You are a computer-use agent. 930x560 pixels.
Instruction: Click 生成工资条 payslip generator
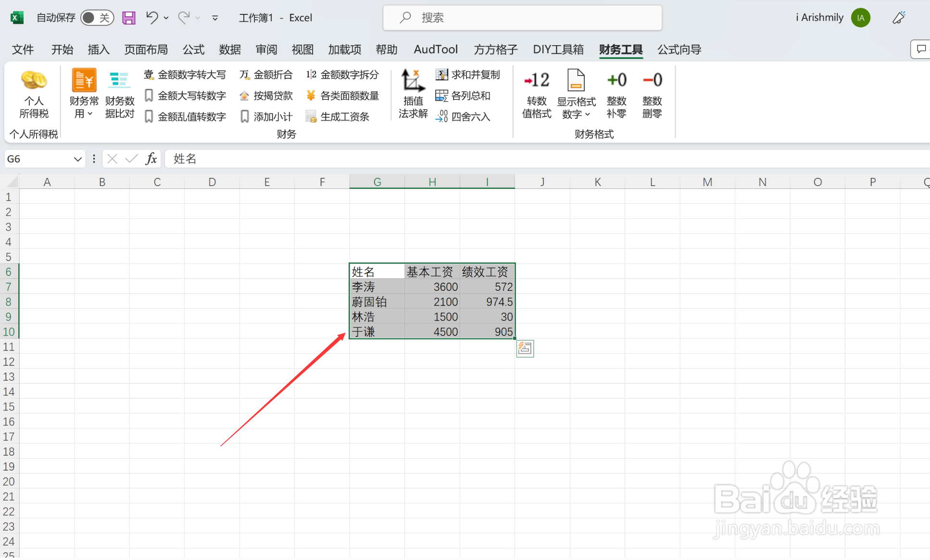click(x=338, y=117)
